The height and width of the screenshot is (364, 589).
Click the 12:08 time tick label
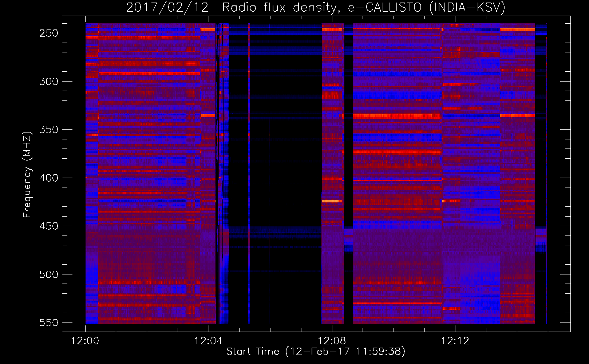(x=332, y=341)
